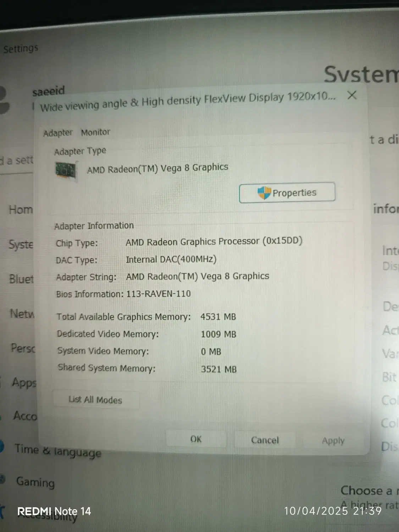Viewport: 399px width, 532px height.
Task: Switch to the Monitor tab
Action: [95, 132]
